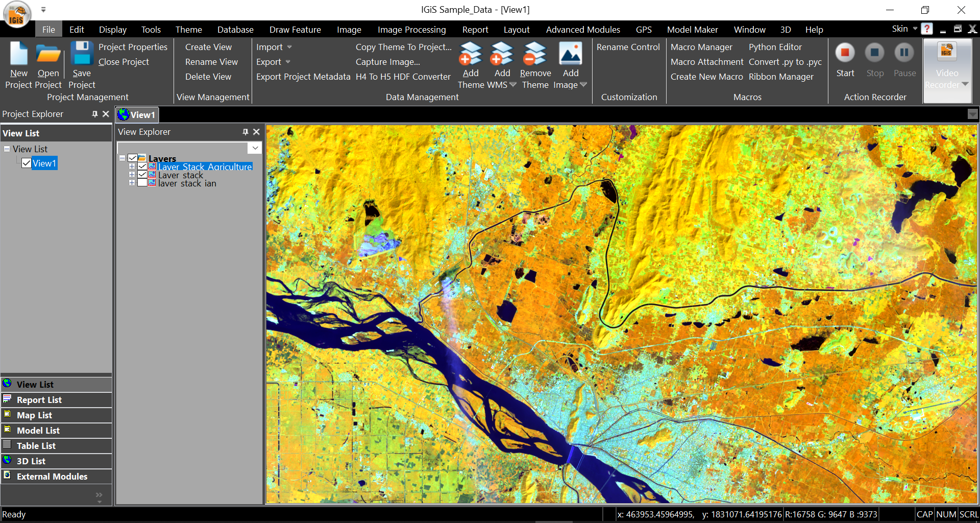Uncheck the Layer stack visibility checkbox
980x523 pixels.
point(142,175)
